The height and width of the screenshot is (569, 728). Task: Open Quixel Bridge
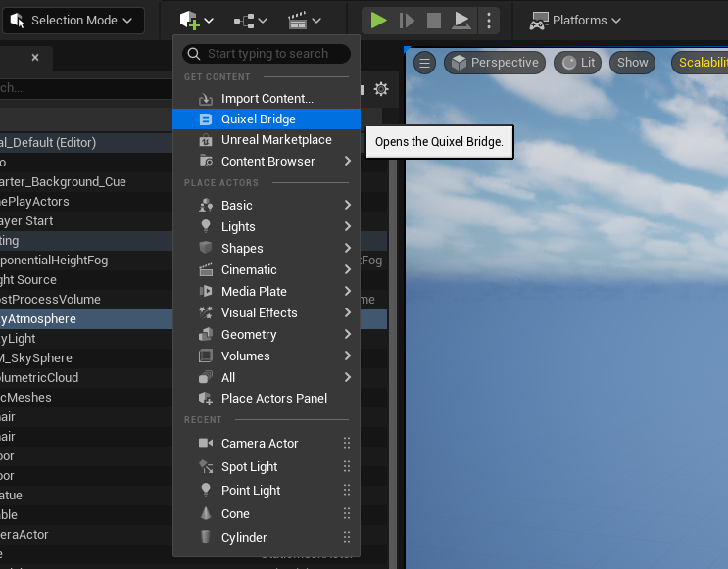[267, 119]
